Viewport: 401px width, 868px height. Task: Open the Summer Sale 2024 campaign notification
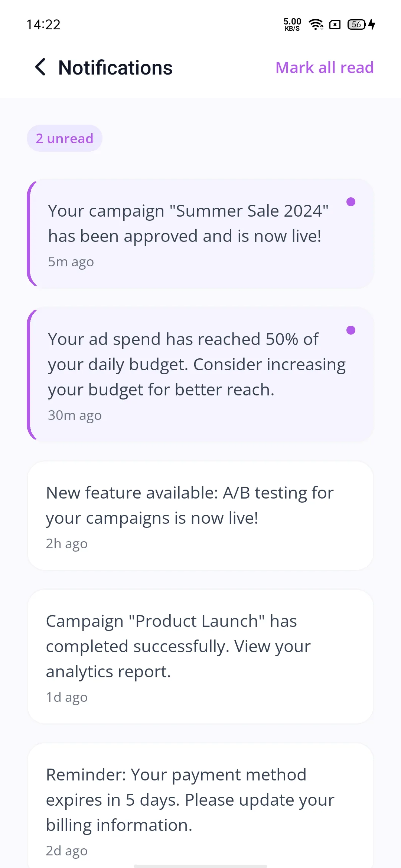point(200,234)
